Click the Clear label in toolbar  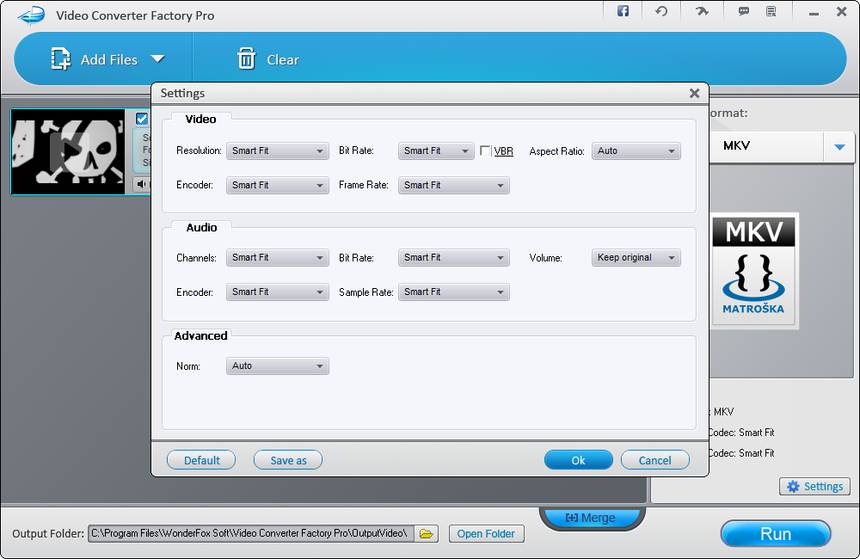click(x=282, y=59)
